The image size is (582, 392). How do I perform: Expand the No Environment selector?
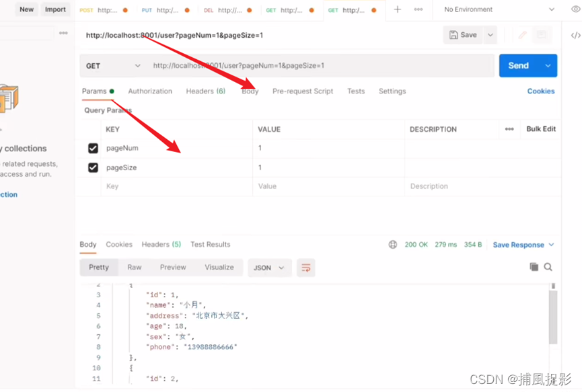499,9
